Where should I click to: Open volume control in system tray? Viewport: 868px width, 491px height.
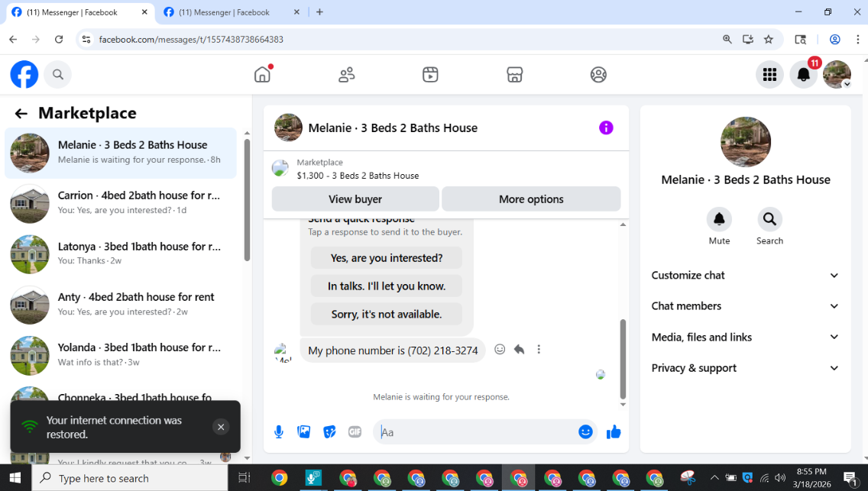780,478
